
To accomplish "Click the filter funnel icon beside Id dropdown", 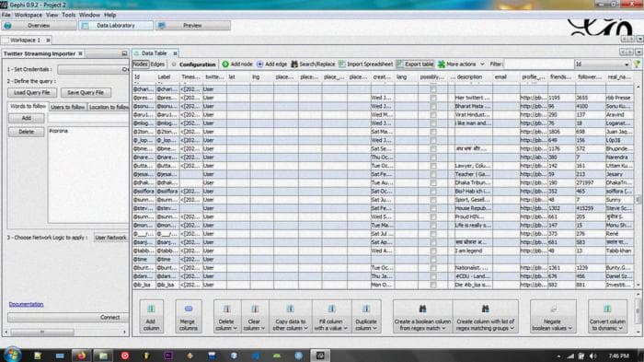I will click(637, 64).
